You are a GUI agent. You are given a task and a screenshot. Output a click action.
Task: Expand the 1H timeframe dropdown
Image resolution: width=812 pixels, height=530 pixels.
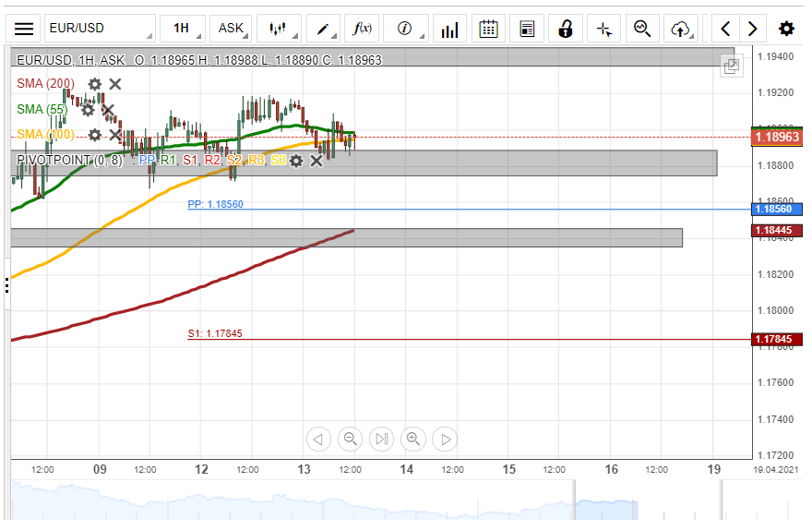(x=182, y=29)
